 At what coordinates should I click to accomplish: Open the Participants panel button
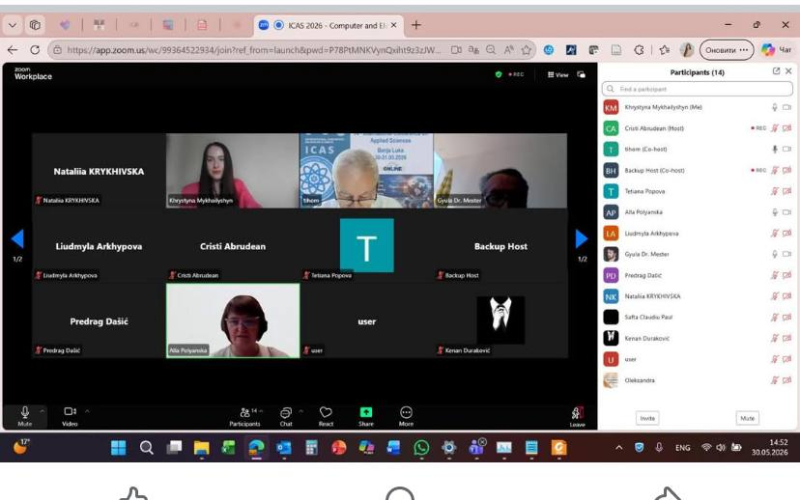pyautogui.click(x=245, y=416)
